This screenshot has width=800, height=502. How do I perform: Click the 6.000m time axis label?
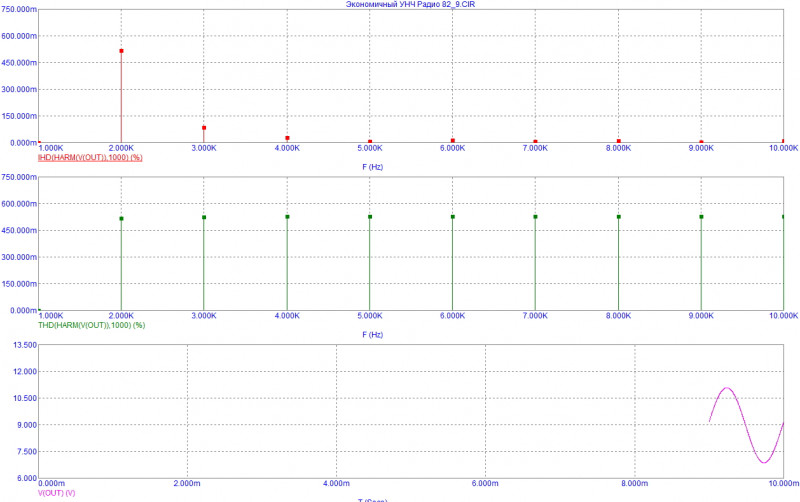click(485, 483)
